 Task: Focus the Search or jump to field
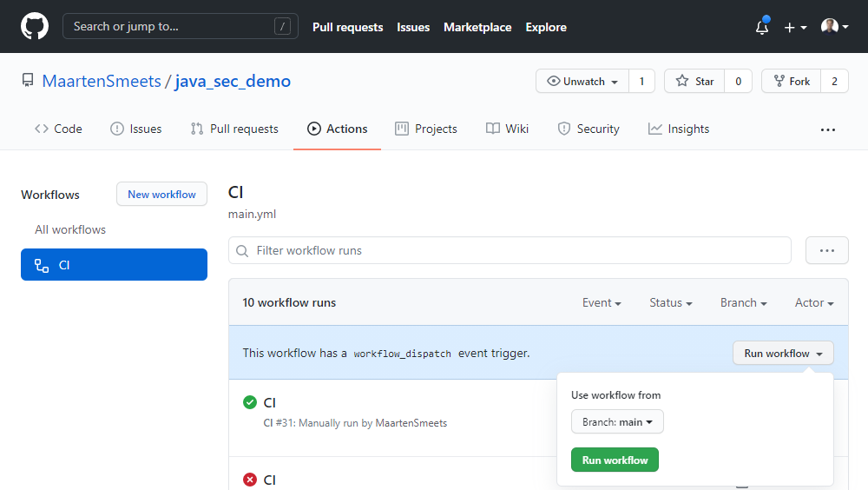coord(181,26)
